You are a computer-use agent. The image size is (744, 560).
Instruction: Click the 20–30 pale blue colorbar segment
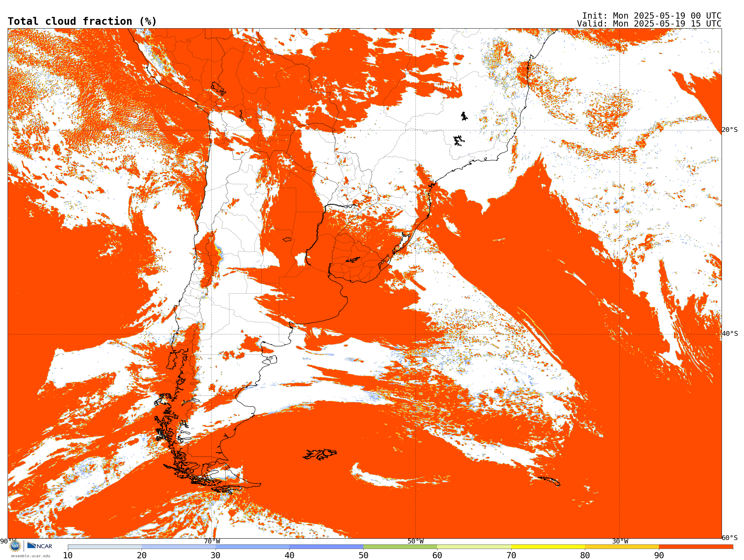[x=178, y=547]
